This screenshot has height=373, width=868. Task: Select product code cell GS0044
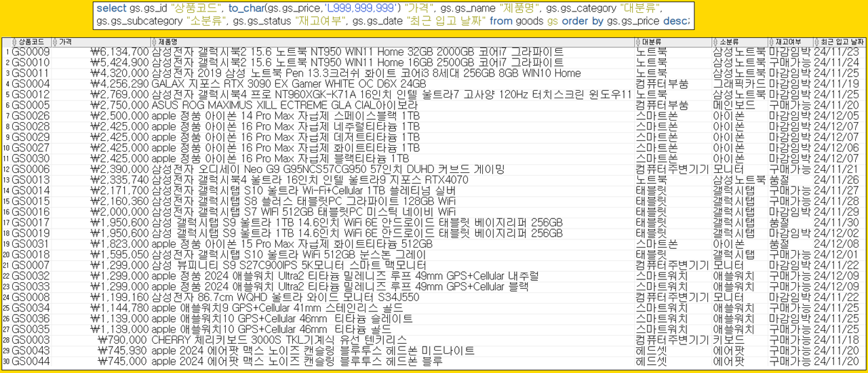pos(31,361)
